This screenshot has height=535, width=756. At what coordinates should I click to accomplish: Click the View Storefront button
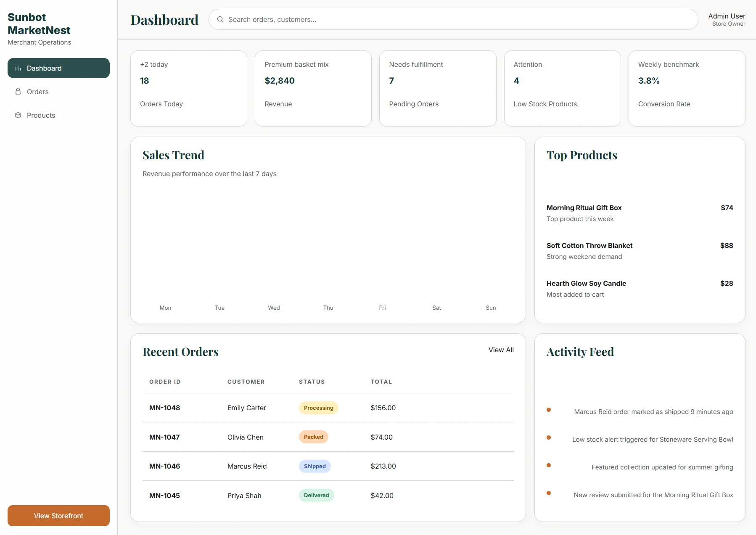(58, 516)
